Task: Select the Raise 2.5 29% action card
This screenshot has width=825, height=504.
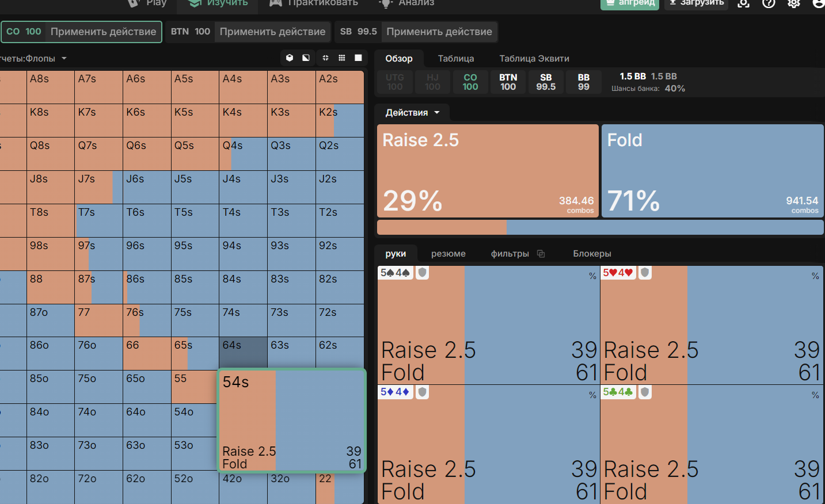Action: click(x=488, y=171)
